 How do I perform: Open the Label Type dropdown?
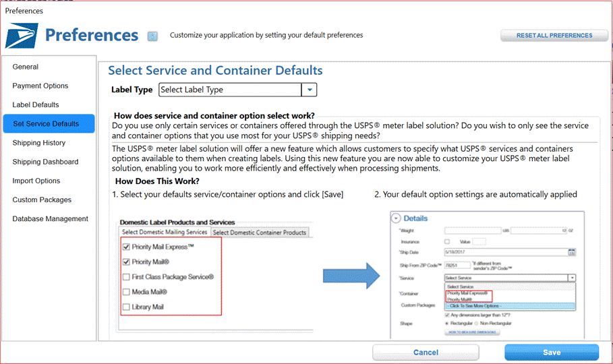pos(309,90)
